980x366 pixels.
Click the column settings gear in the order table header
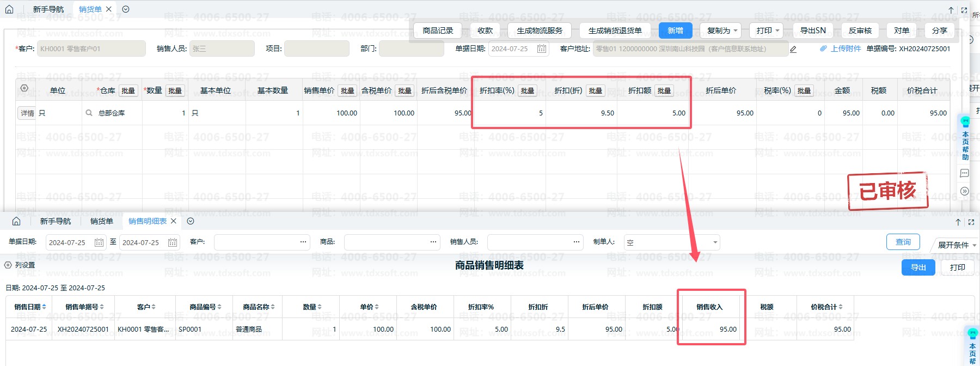[x=24, y=88]
